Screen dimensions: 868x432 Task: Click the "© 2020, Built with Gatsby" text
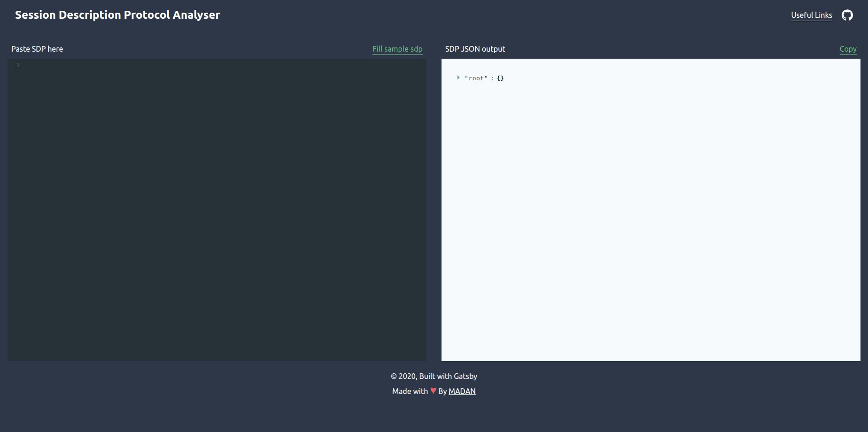coord(434,376)
